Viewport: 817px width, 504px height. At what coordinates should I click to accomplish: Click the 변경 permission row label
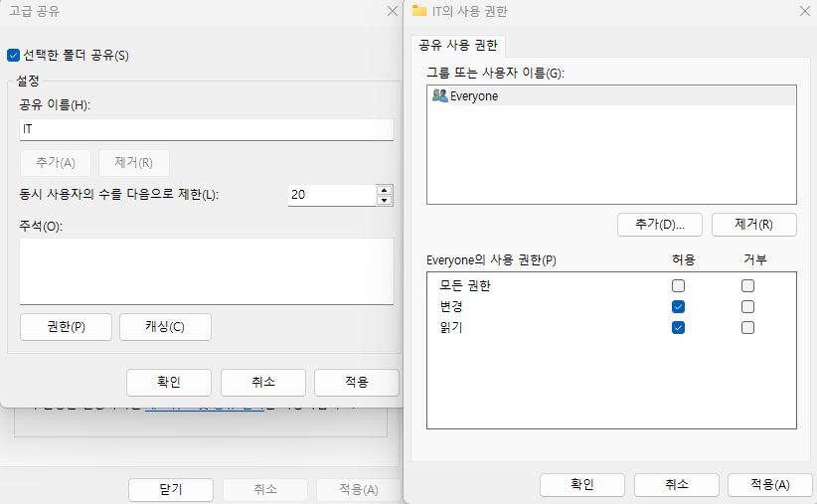click(451, 306)
